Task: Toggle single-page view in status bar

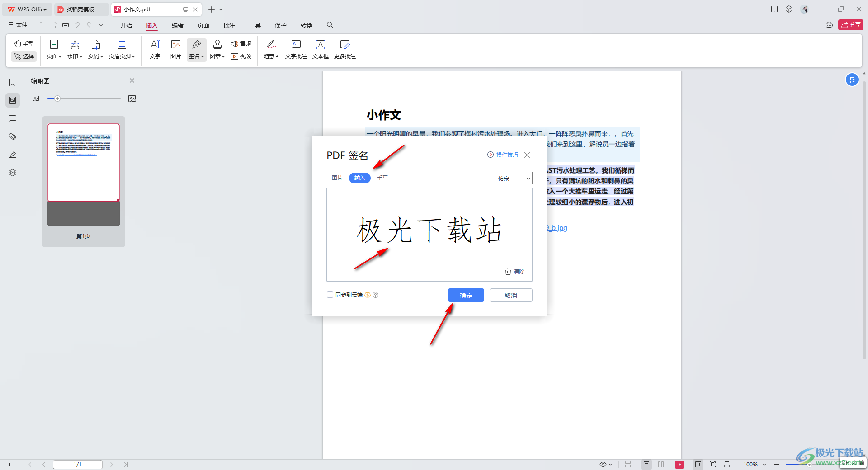Action: (646, 465)
